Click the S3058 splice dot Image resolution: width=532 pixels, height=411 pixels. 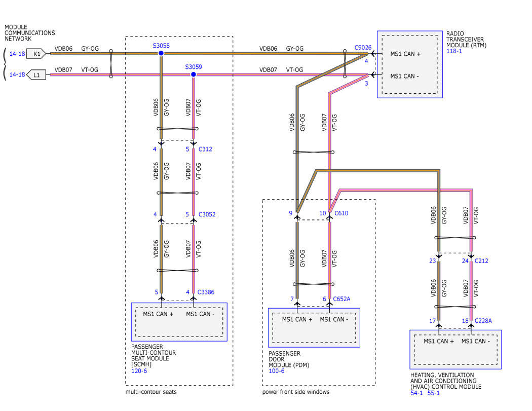tap(161, 53)
